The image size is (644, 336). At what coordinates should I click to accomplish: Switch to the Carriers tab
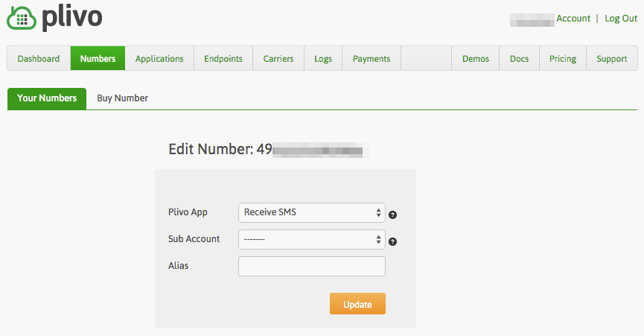278,58
